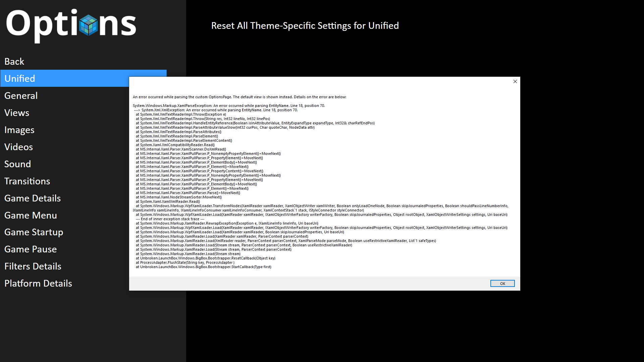644x362 pixels.
Task: Click the 'End of inner exception stack trace' line
Action: point(170,219)
